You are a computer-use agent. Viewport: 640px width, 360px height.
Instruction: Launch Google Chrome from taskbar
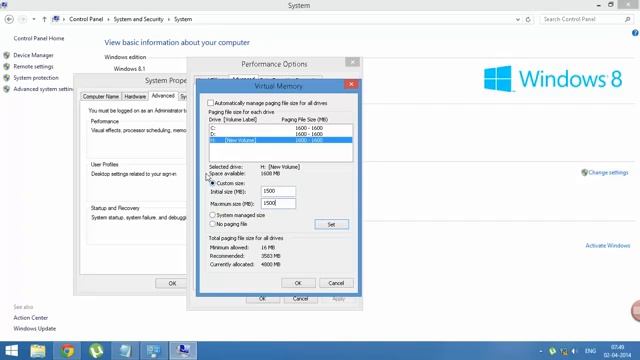click(x=67, y=351)
